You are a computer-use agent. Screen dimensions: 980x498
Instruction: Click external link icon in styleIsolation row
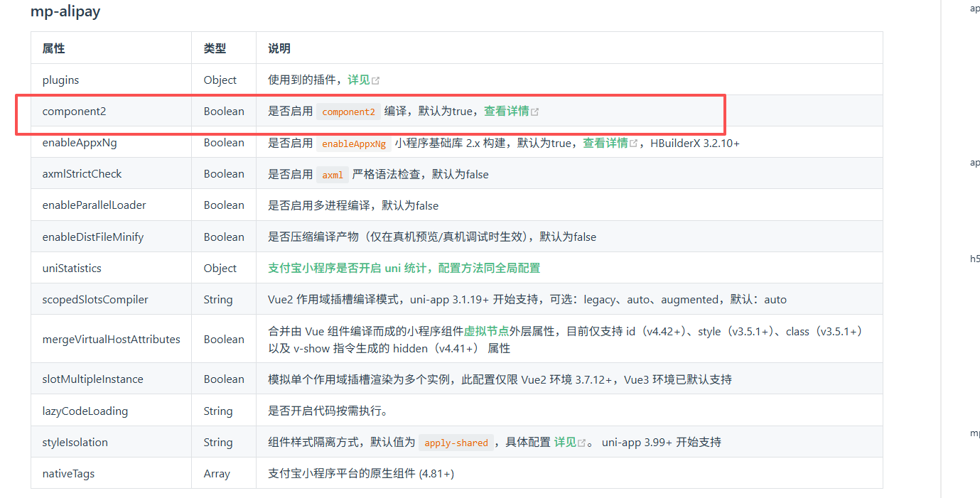(582, 443)
